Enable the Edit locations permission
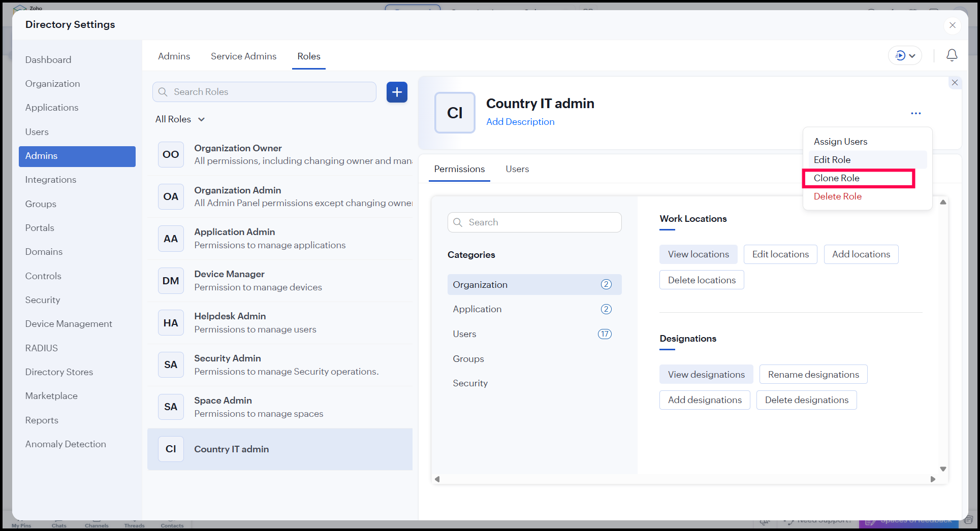980x531 pixels. [780, 254]
